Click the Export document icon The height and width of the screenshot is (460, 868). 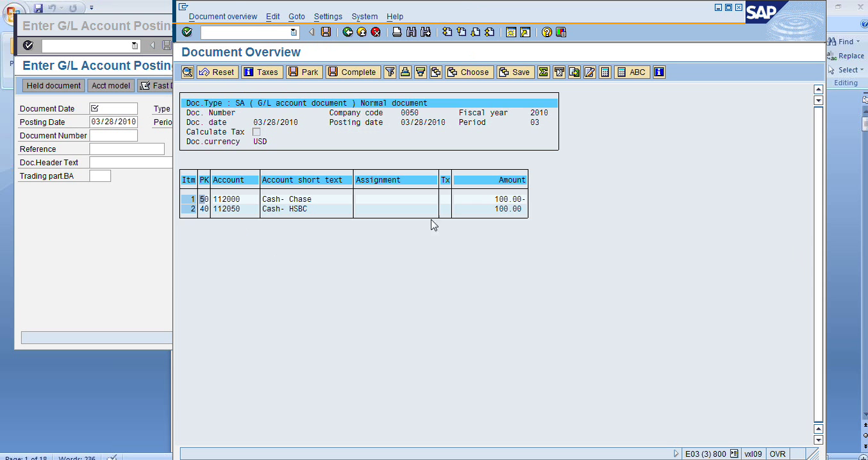point(574,72)
